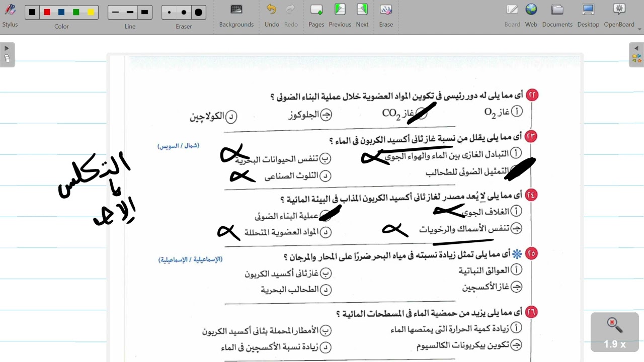Click the option 'الطحالب البحرية'
644x362 pixels.
(296, 290)
